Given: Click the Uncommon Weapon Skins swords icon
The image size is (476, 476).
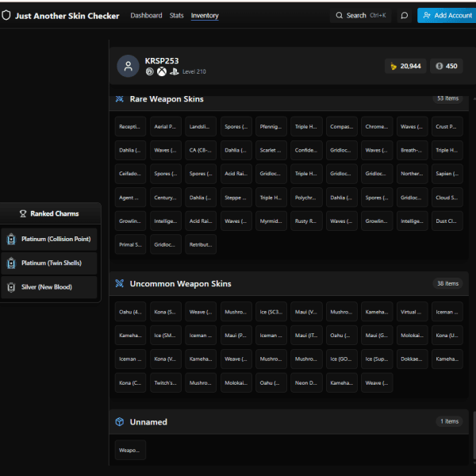Looking at the screenshot, I should point(119,283).
